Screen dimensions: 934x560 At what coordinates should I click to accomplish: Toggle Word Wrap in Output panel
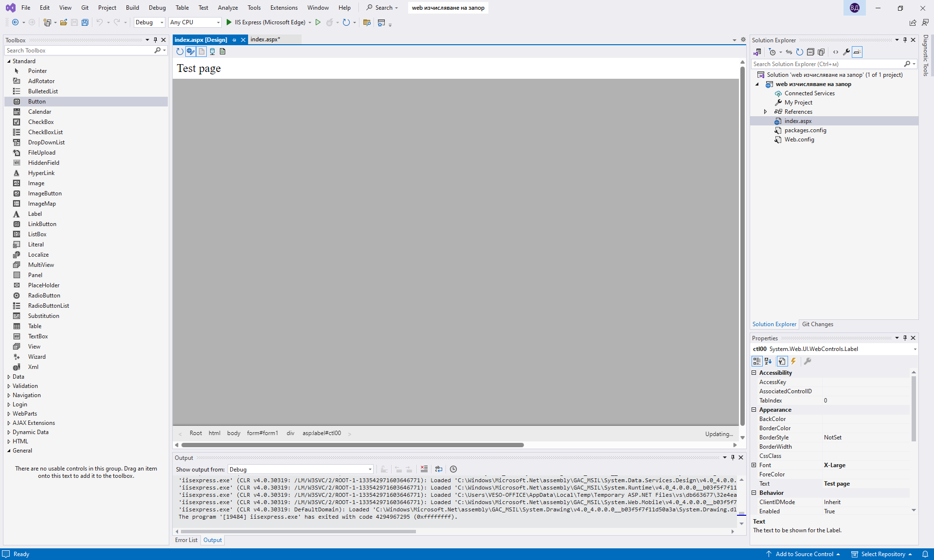(439, 469)
